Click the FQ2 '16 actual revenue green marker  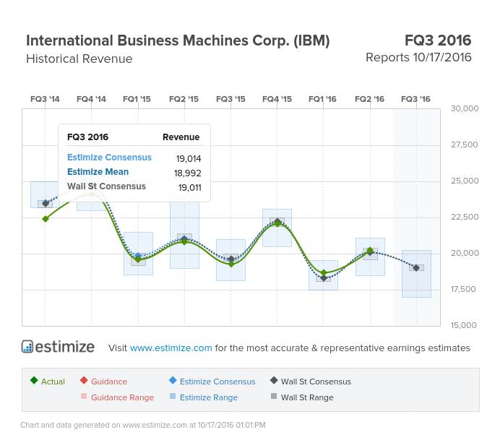tap(370, 251)
